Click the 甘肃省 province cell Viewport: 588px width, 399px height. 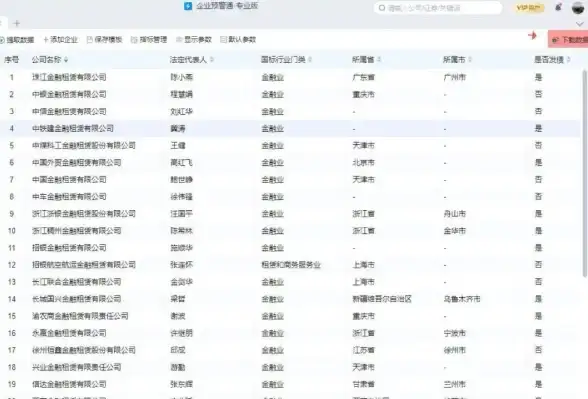pyautogui.click(x=363, y=384)
